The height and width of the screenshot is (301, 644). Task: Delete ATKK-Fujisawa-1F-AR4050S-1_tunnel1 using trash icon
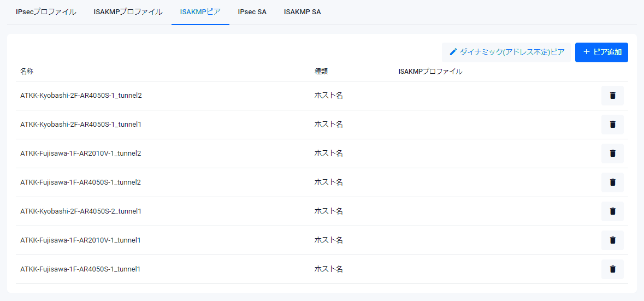pyautogui.click(x=612, y=269)
